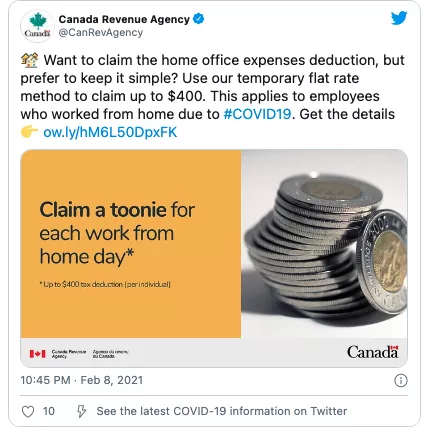Click the 'Claim a toonie' orange panel
Viewport: 427px width, 431px height.
click(x=131, y=244)
